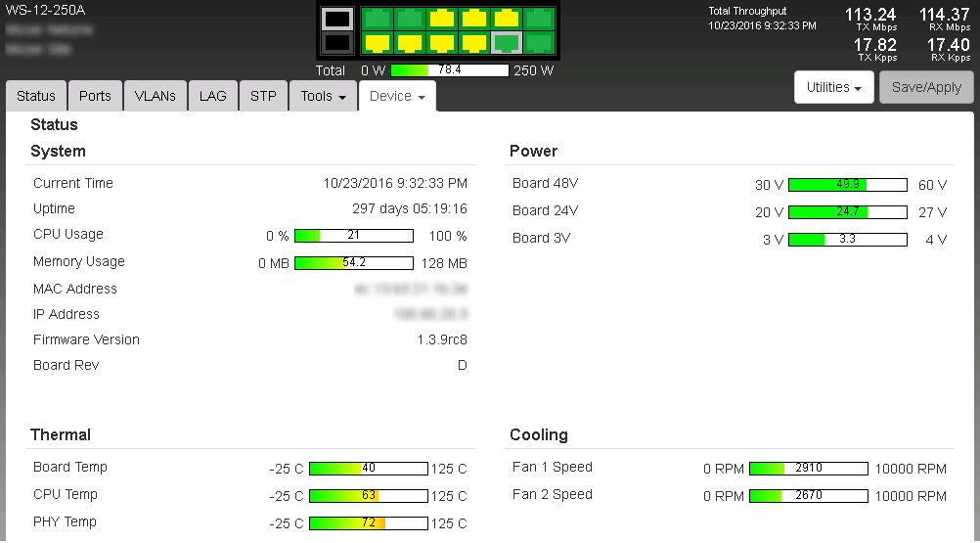The height and width of the screenshot is (543, 980).
Task: Select the first green port in top row
Action: coord(377,19)
